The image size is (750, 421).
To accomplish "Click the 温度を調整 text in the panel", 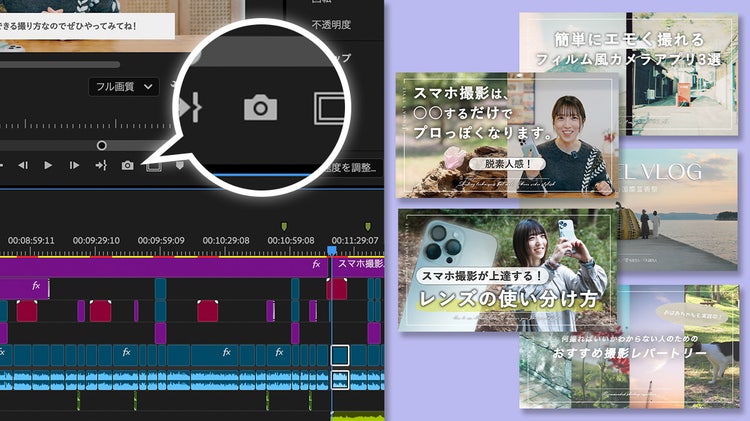I will click(x=352, y=167).
